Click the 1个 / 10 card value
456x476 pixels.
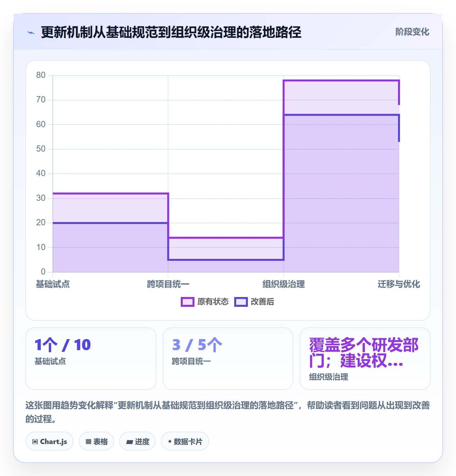point(63,345)
